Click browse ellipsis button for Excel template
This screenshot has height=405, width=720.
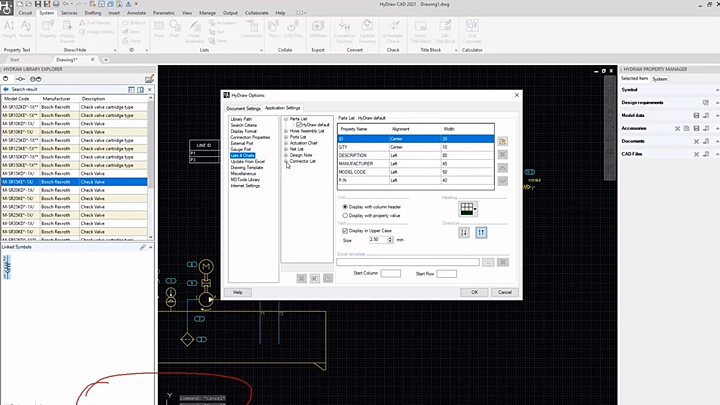[x=488, y=262]
